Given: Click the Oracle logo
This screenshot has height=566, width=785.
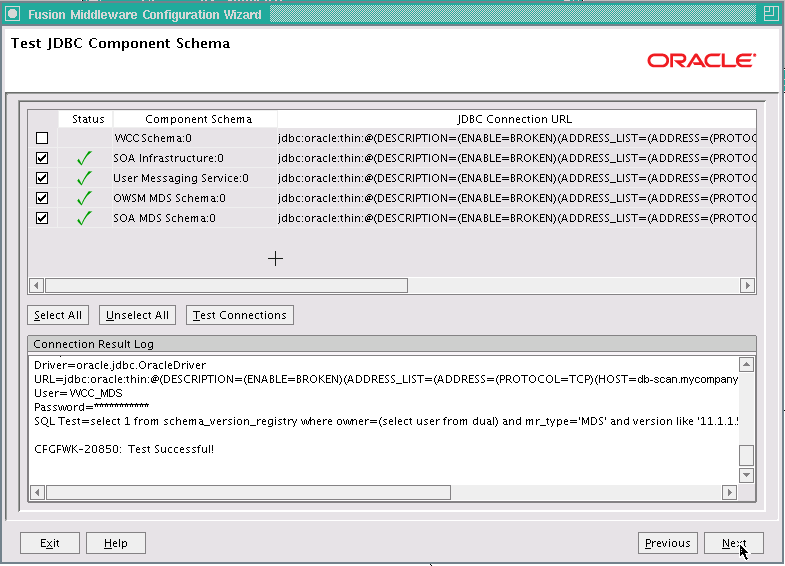Looking at the screenshot, I should click(x=701, y=61).
